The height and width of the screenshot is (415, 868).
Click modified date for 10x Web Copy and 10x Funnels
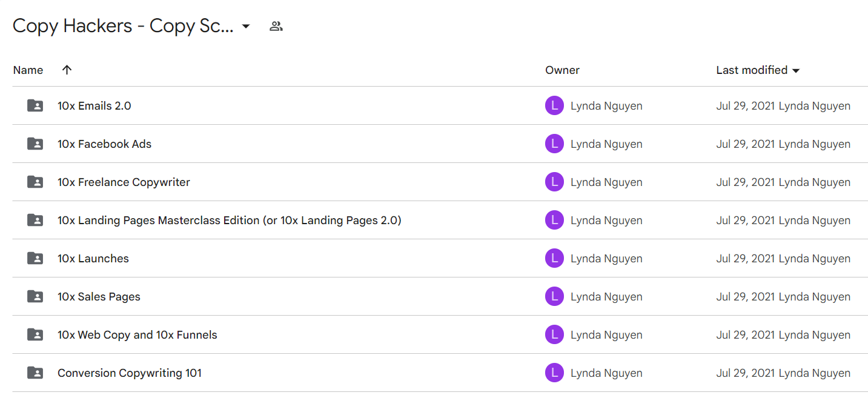click(746, 335)
